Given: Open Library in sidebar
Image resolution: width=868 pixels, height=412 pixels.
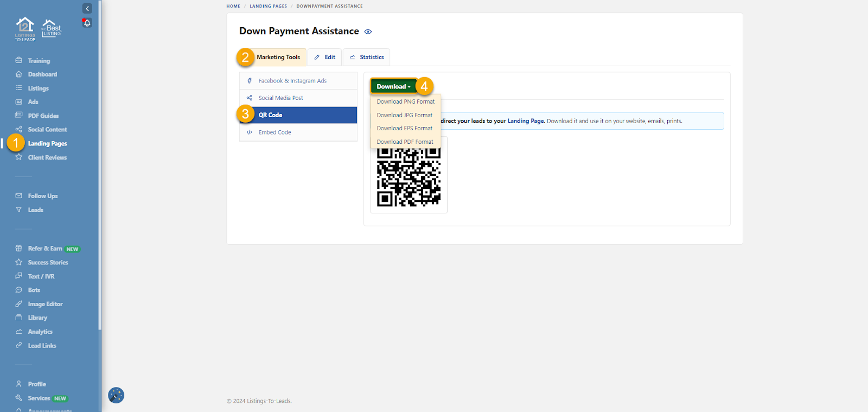Looking at the screenshot, I should (x=37, y=318).
